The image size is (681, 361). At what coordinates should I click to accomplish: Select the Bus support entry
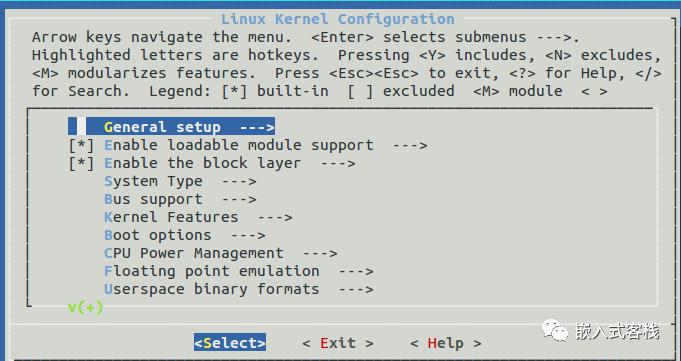pos(180,199)
